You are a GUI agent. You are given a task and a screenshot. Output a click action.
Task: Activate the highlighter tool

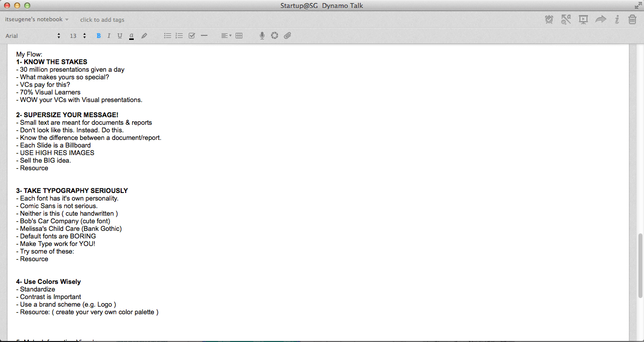click(x=144, y=36)
